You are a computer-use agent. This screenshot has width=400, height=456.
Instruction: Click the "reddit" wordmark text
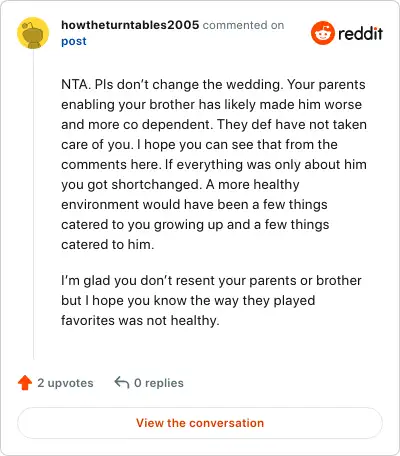click(x=360, y=33)
